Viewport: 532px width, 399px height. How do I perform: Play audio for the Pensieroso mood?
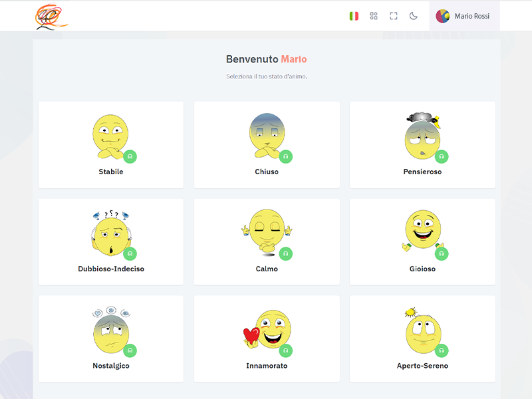(442, 157)
